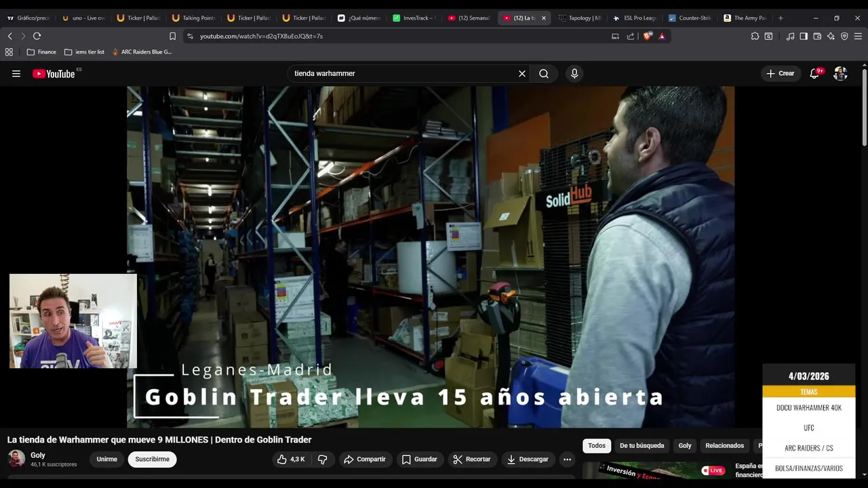This screenshot has height=488, width=868.
Task: View site information icon beside URL
Action: 190,36
